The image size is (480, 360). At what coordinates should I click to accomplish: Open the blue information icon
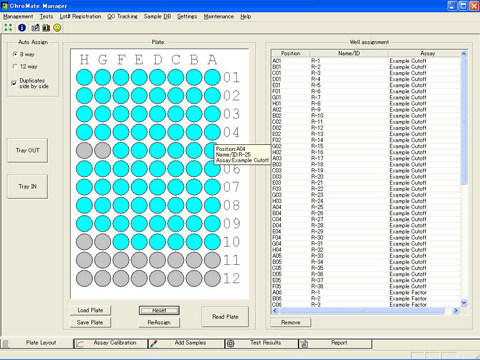tap(22, 28)
